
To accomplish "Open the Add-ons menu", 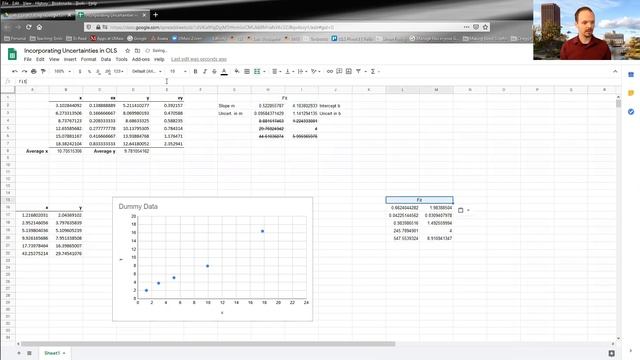I will 141,59.
